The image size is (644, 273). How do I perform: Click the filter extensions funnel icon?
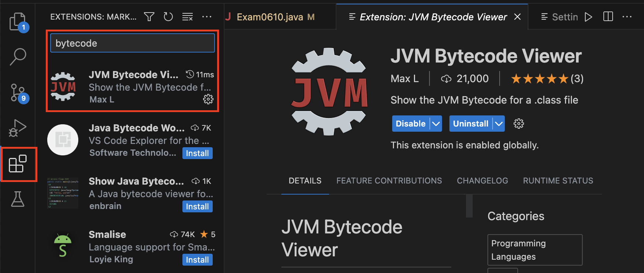149,17
